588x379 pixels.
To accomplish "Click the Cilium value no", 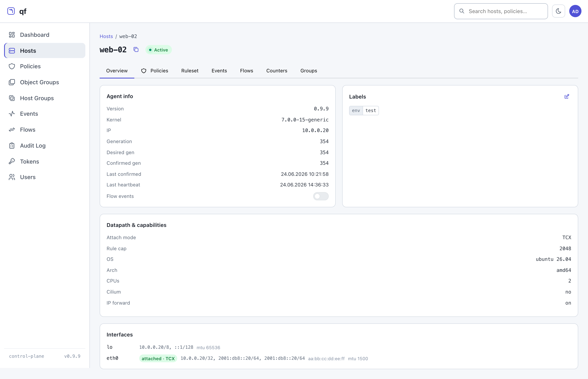I will click(568, 292).
